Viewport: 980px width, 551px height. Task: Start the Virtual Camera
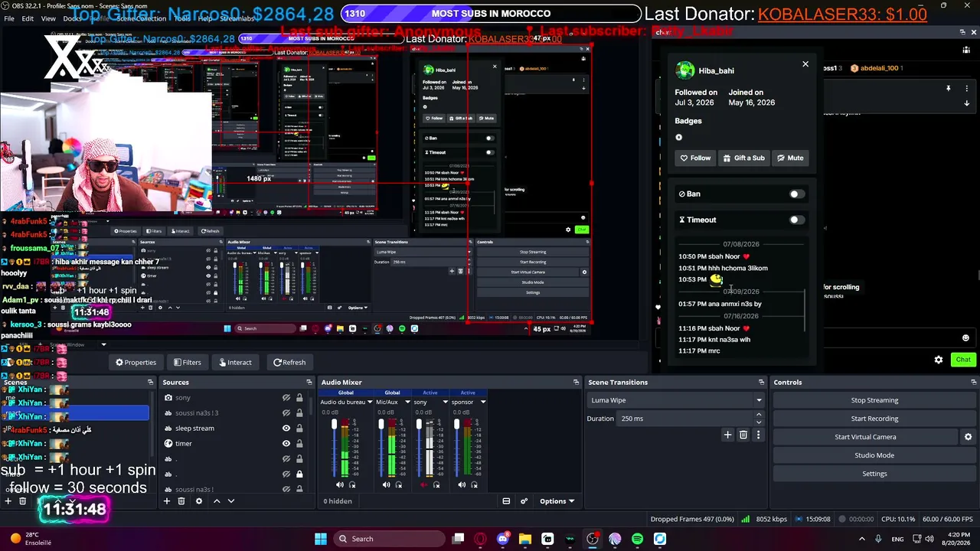865,437
